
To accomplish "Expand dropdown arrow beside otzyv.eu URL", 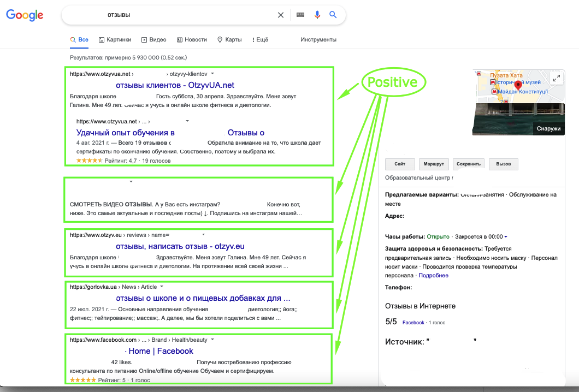I will 203,234.
